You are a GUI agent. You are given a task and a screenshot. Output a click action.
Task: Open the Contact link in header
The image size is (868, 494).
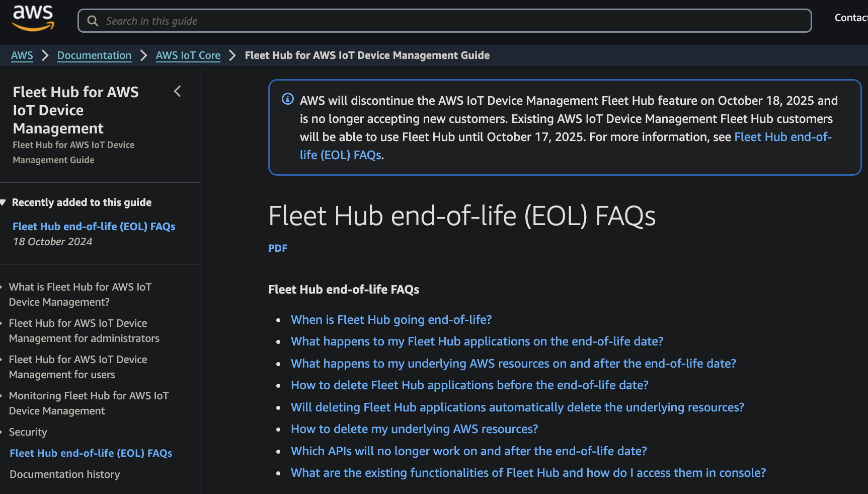pyautogui.click(x=851, y=18)
